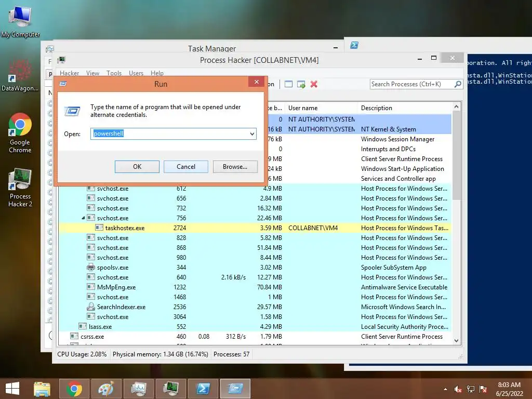
Task: Click the process list vertical scrollbar thumb
Action: point(456,156)
